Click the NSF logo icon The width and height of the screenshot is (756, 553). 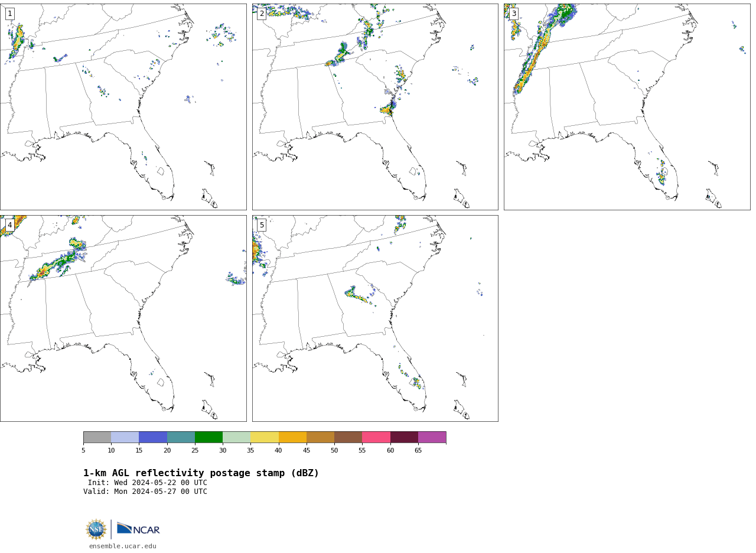(96, 529)
